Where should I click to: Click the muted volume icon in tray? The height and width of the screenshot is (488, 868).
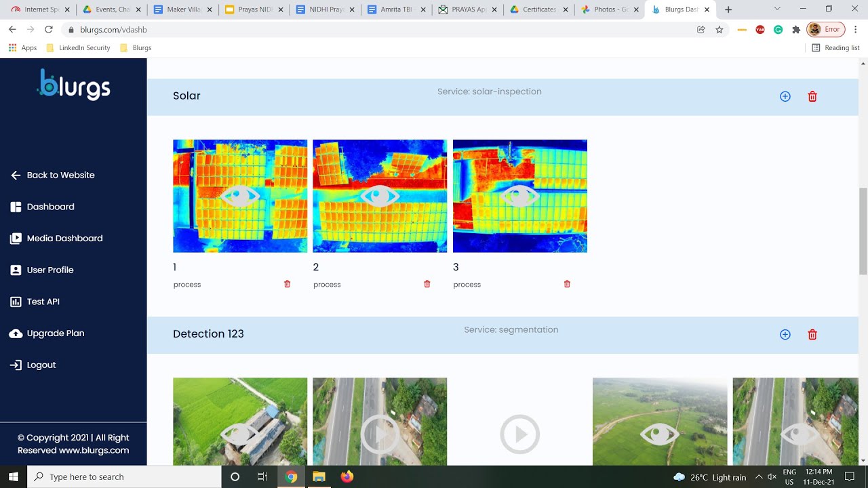coord(772,477)
